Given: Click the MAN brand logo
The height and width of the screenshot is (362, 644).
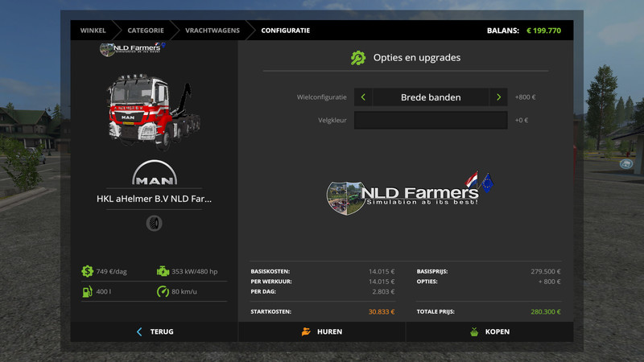Looking at the screenshot, I should (155, 175).
